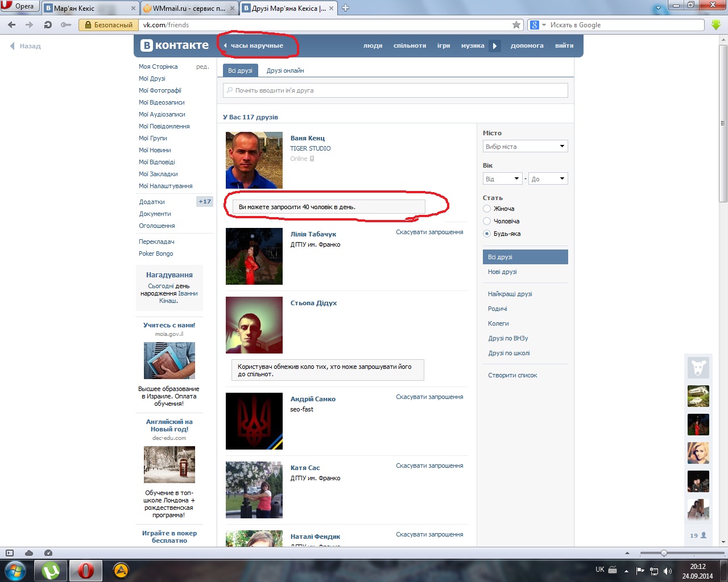Open the AIMP player from the taskbar
728x582 pixels.
[x=121, y=570]
